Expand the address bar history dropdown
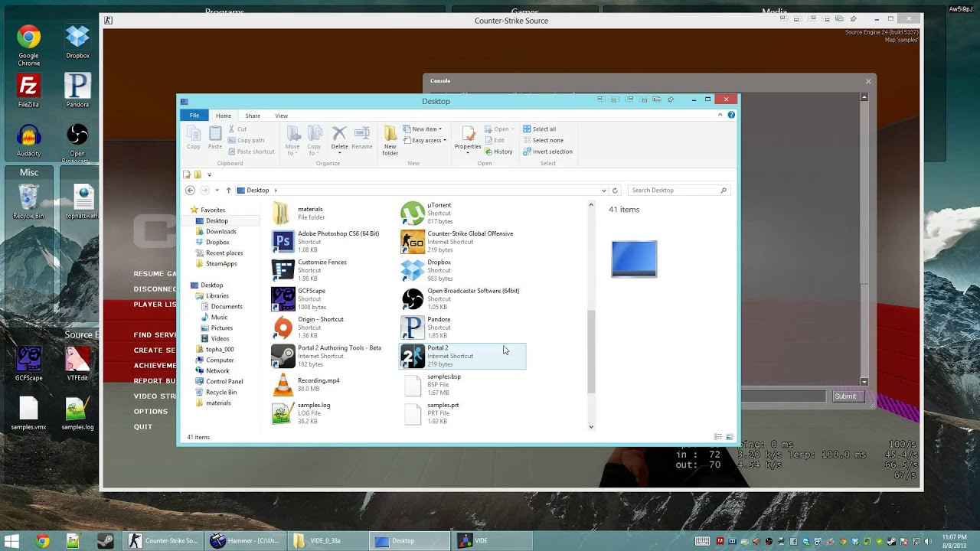Screen dimensions: 980x551 pos(603,191)
